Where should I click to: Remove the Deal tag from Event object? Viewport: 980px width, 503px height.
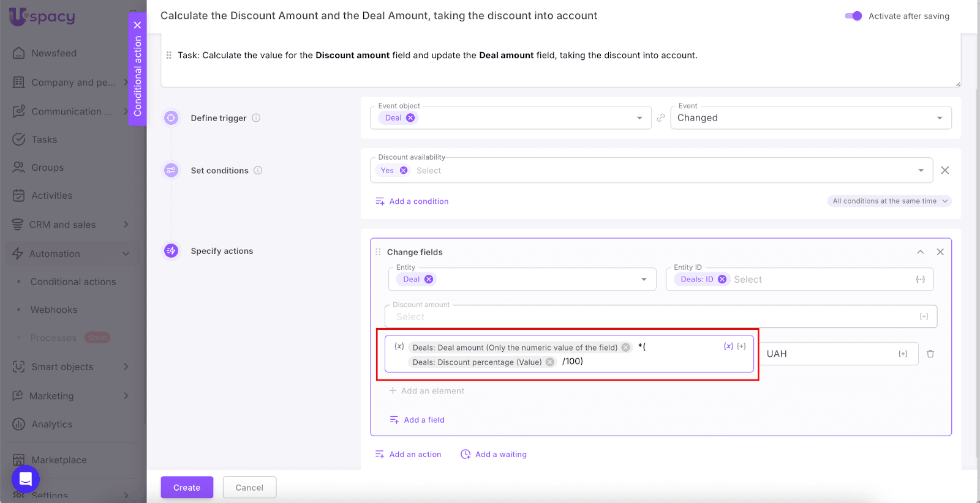[410, 118]
